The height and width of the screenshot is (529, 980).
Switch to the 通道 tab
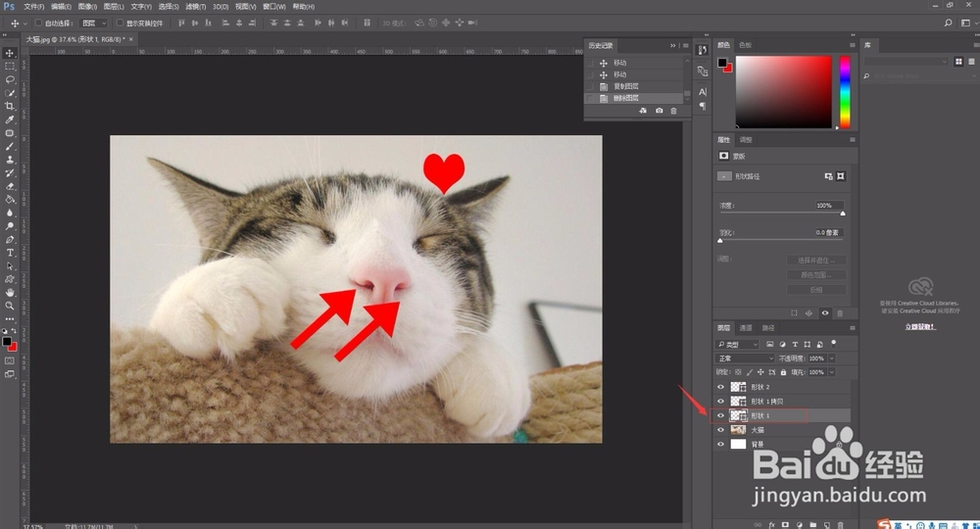(746, 328)
